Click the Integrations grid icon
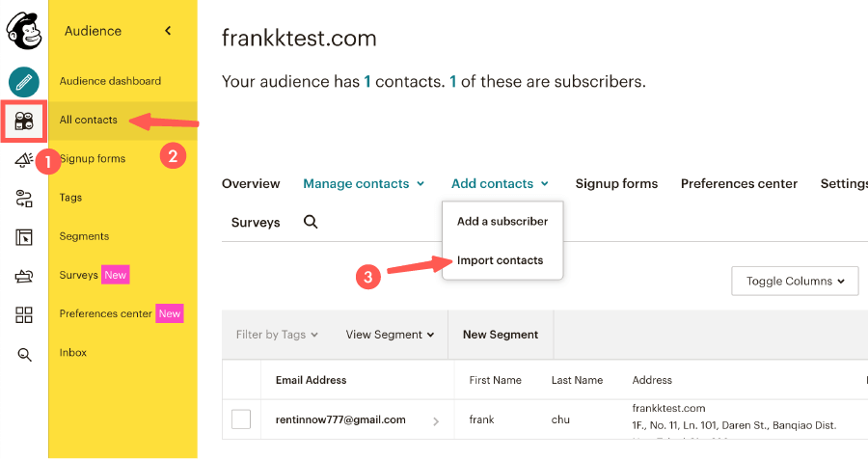The width and height of the screenshot is (868, 459). point(24,314)
